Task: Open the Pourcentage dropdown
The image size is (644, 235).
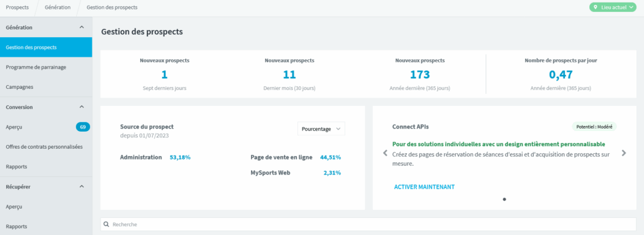Action: [321, 129]
